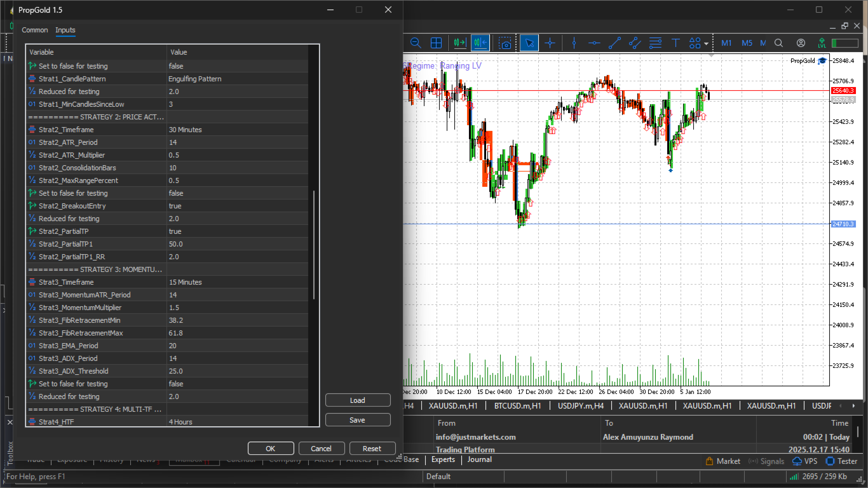The width and height of the screenshot is (868, 488).
Task: Open the Strategy Tester chip icon
Action: (841, 461)
